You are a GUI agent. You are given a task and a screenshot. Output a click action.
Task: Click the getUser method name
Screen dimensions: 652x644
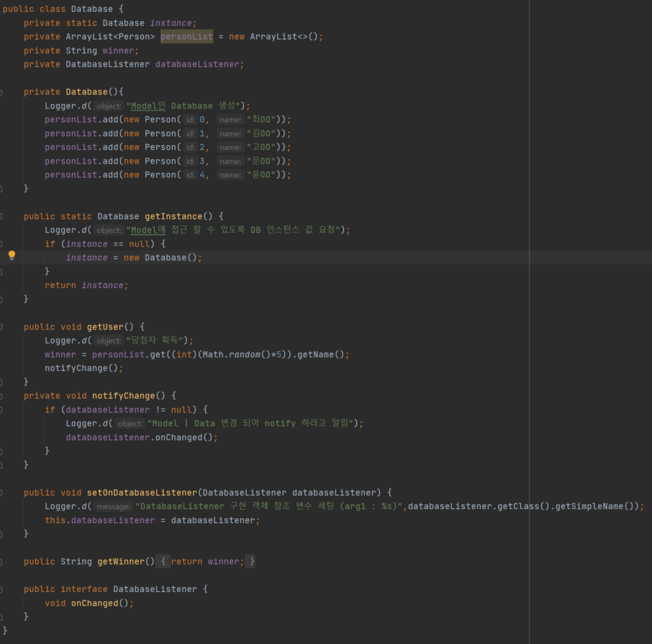coord(105,327)
